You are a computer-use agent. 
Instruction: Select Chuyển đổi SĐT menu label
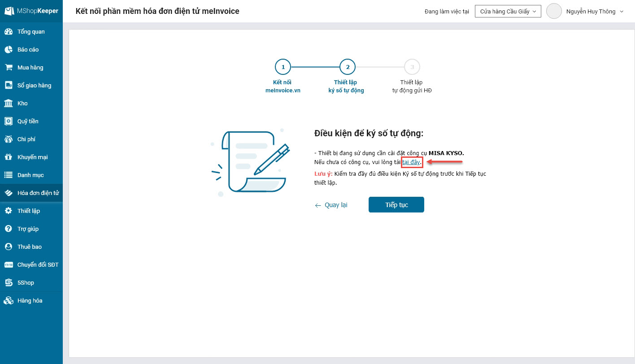38,265
